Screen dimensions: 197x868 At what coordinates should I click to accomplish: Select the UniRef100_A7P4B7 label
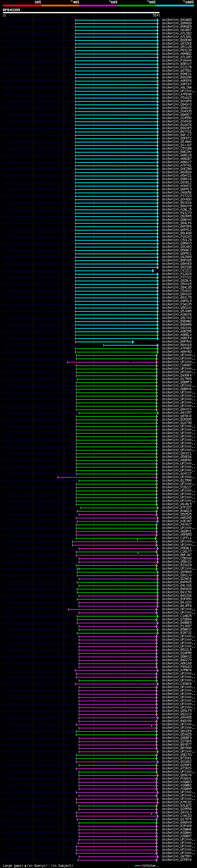tap(177, 349)
